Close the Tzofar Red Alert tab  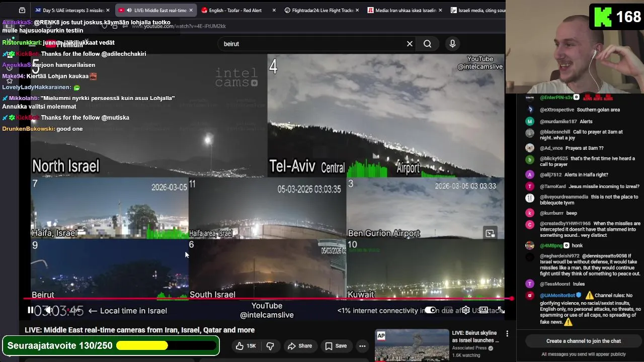[x=274, y=10]
